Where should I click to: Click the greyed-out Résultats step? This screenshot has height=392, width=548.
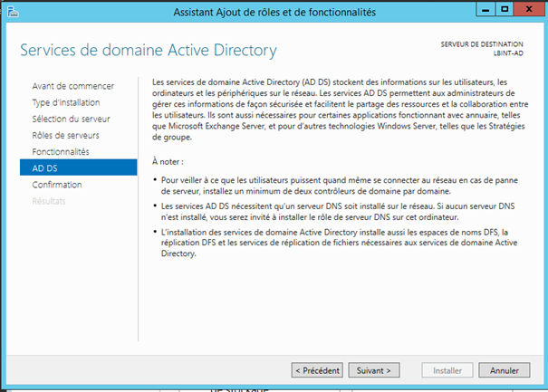pos(48,200)
